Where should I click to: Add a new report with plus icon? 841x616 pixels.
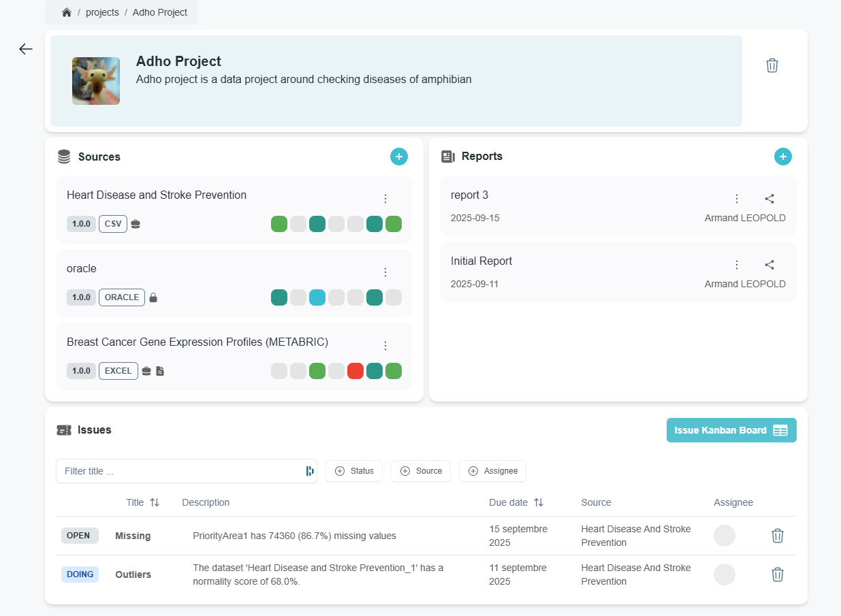point(782,157)
